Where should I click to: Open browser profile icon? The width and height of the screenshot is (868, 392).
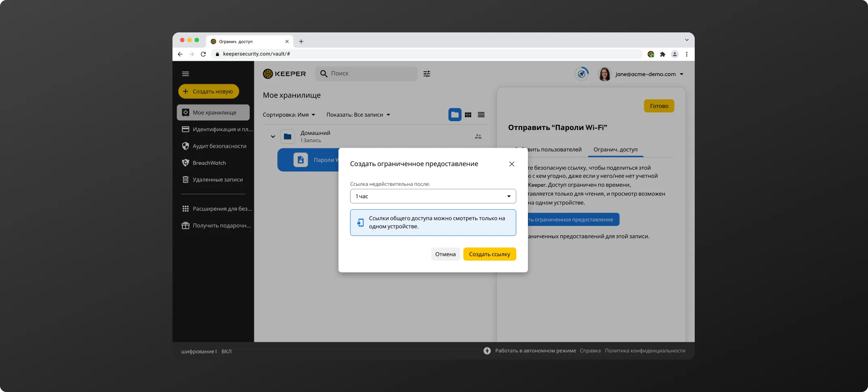coord(674,54)
